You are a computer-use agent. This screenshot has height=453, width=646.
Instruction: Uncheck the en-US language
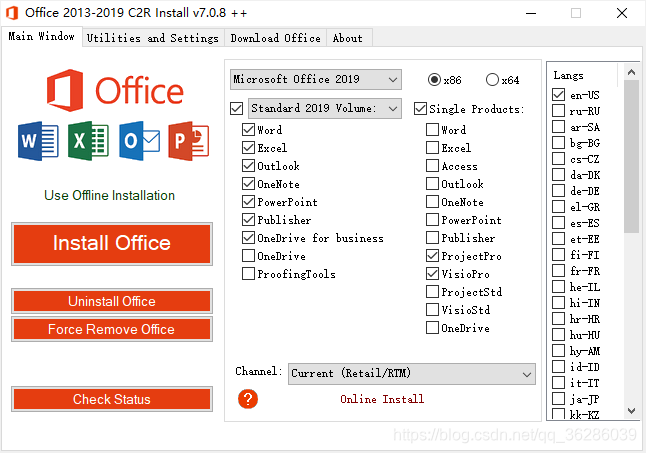[x=558, y=95]
